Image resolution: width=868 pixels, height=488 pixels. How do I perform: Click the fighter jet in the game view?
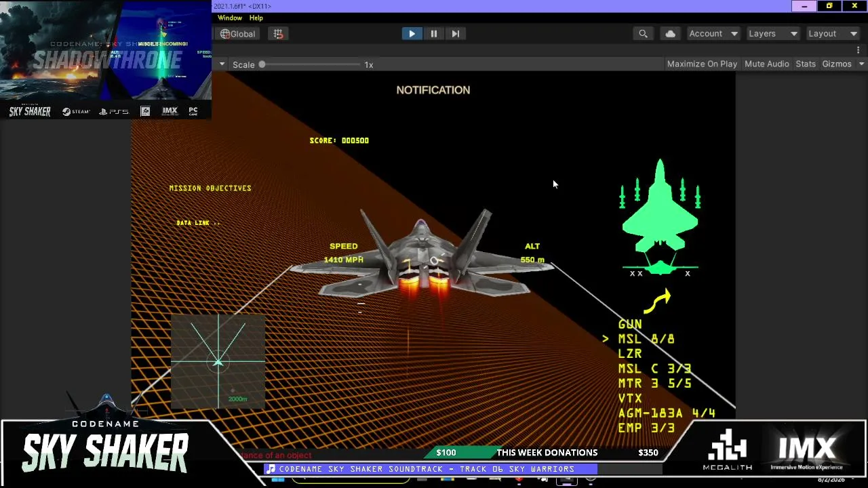pyautogui.click(x=422, y=258)
